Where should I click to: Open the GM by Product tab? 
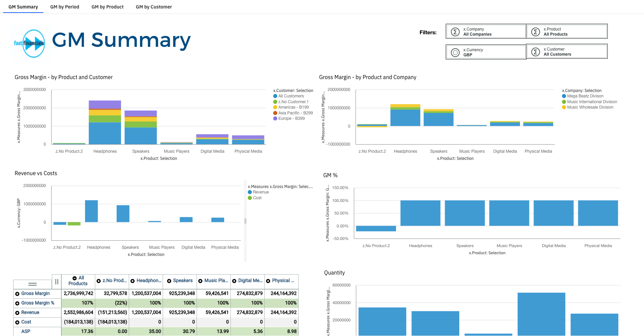[107, 7]
